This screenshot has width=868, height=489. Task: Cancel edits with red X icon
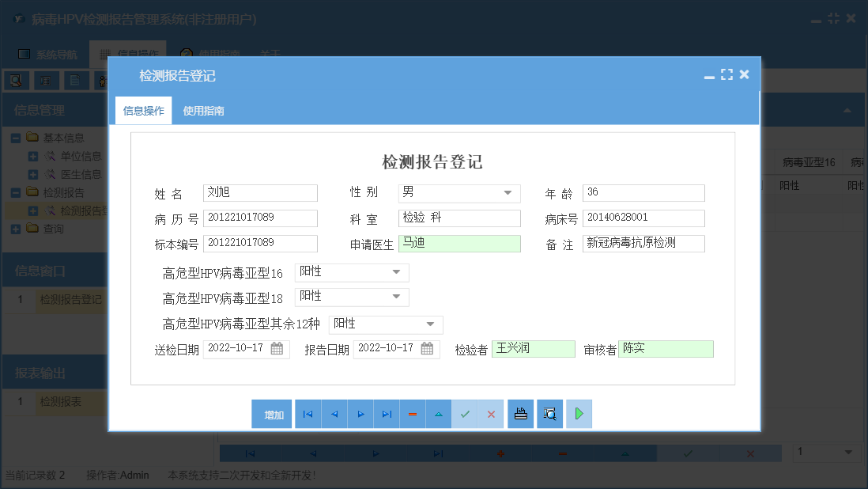490,413
